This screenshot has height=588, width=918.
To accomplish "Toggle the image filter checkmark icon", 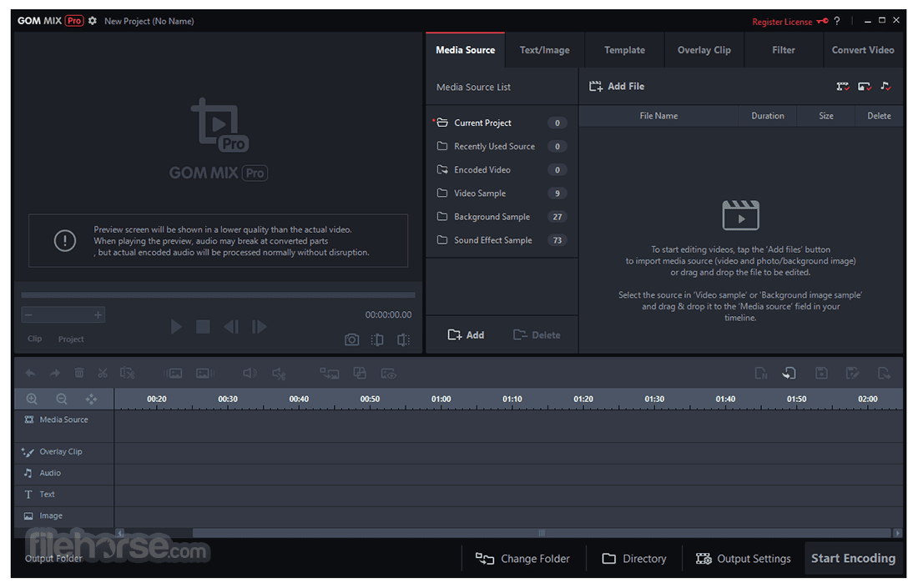I will pos(865,87).
